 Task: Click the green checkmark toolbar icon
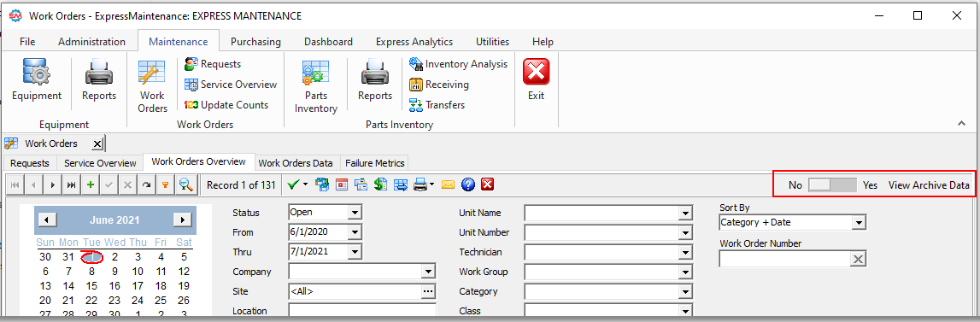pos(292,184)
